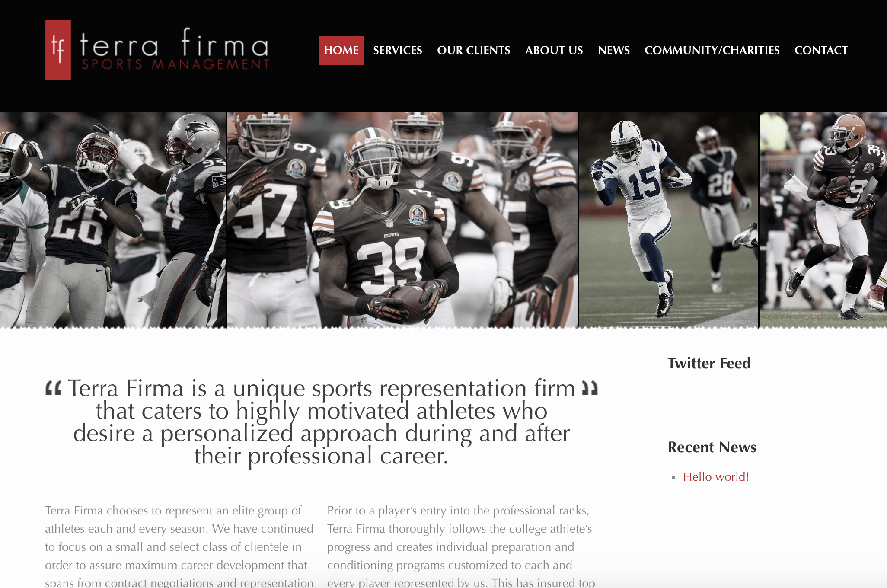Click the red tf logo icon
887x588 pixels.
tap(58, 50)
